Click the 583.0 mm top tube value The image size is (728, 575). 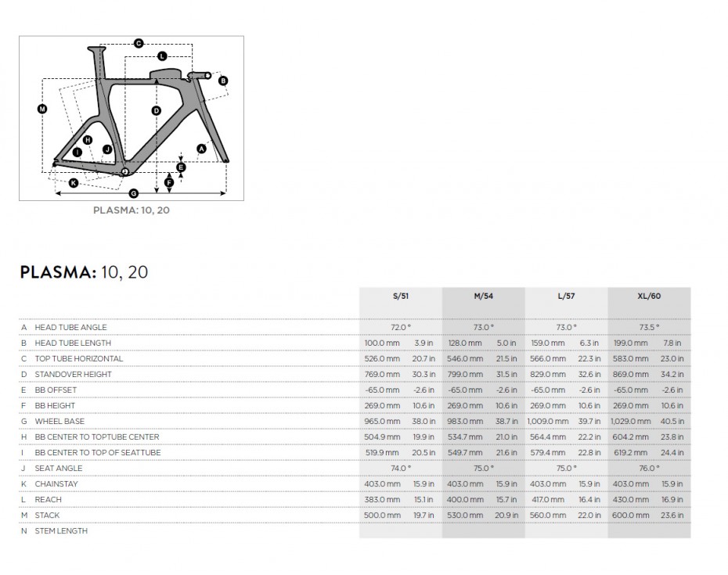(x=630, y=359)
